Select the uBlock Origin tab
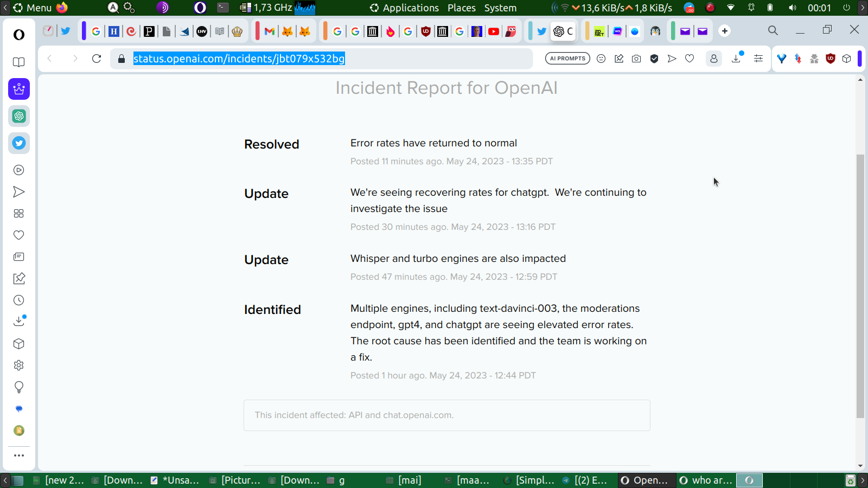This screenshot has height=488, width=868. click(x=426, y=31)
